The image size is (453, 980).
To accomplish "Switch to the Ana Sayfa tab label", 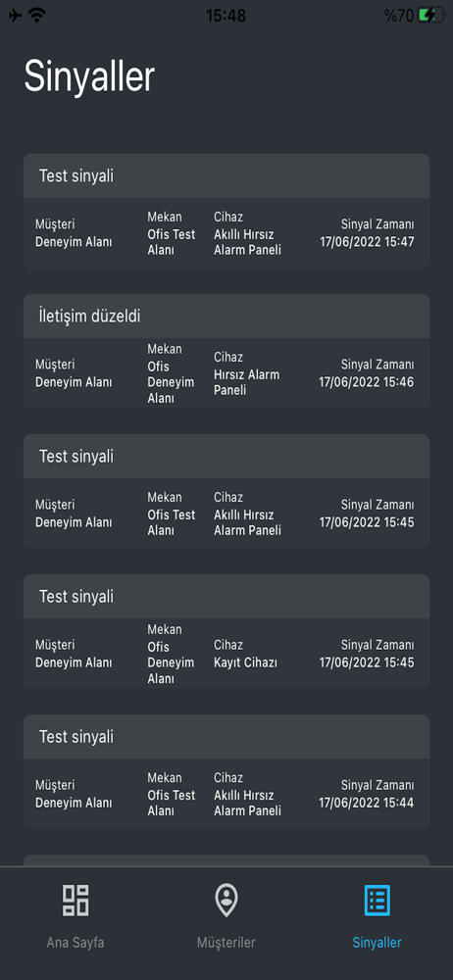I will [75, 943].
